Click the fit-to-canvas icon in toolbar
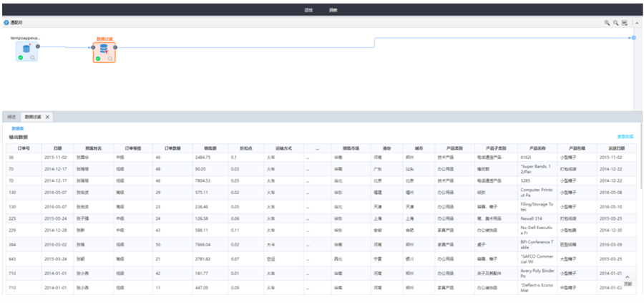644x303 pixels. tap(625, 23)
